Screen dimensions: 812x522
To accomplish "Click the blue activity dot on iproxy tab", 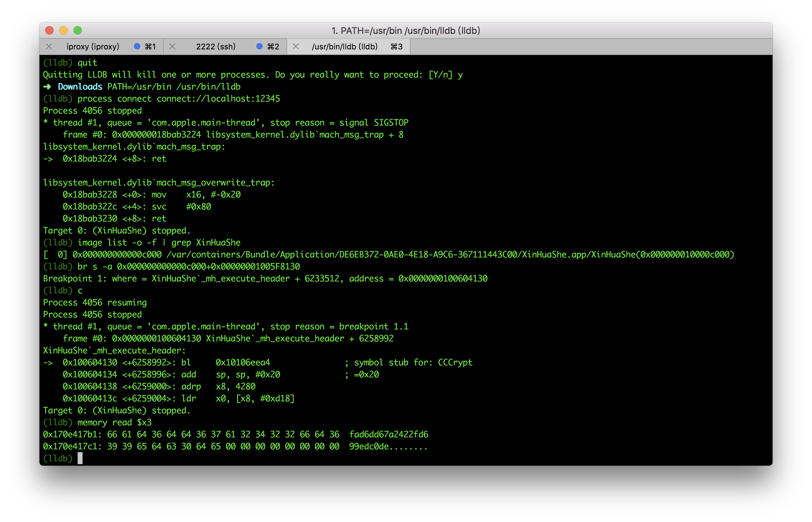I will point(137,47).
